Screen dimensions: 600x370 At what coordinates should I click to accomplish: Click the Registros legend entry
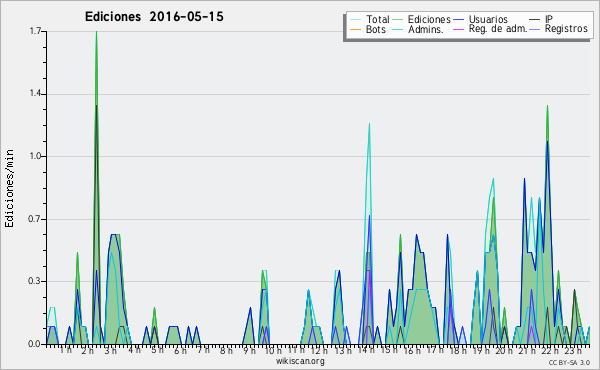[566, 29]
